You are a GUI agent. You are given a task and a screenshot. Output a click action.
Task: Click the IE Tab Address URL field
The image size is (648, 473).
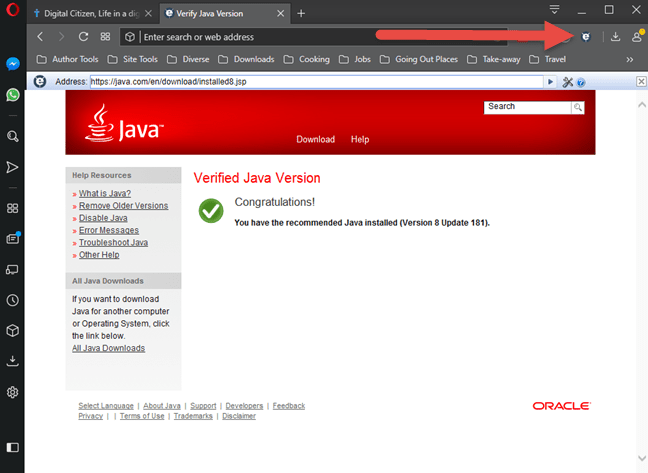(x=317, y=82)
